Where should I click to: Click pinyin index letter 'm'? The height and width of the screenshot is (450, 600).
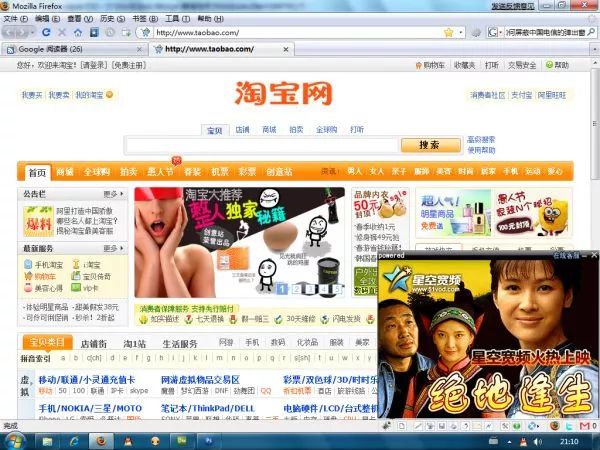click(219, 358)
